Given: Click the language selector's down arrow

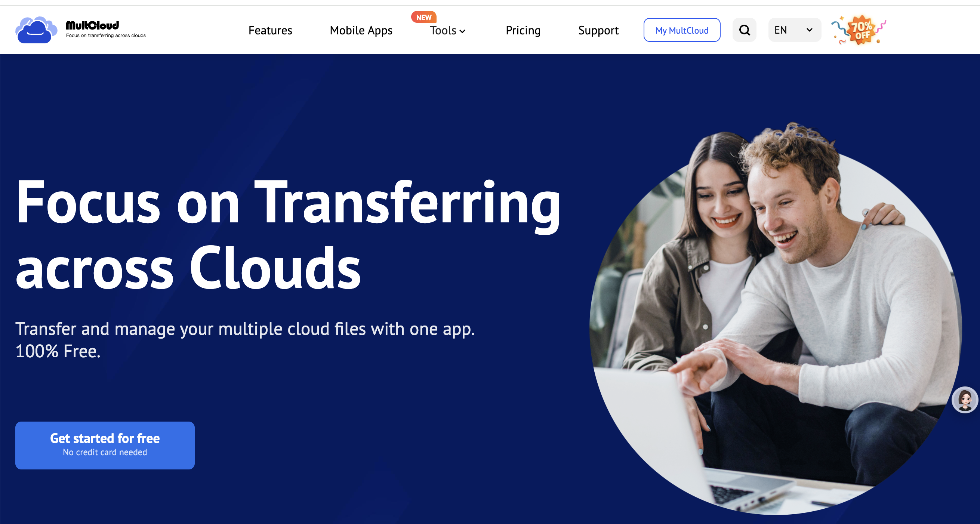Looking at the screenshot, I should (x=810, y=30).
